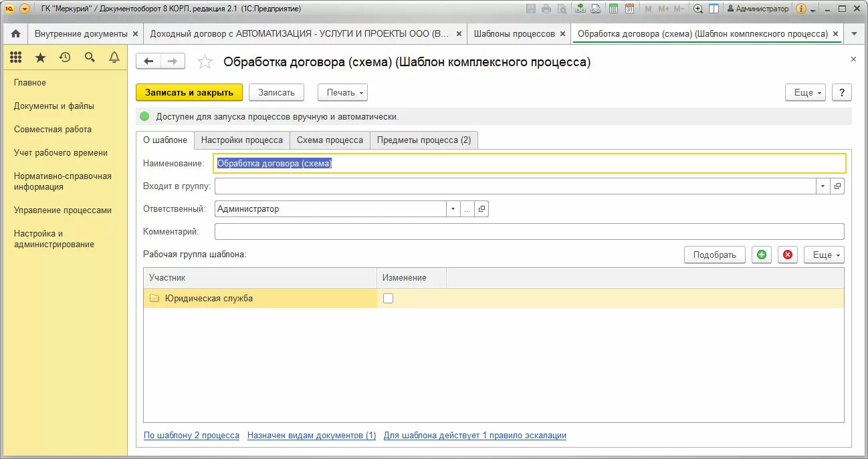Click the Home page icon tab
Image resolution: width=868 pixels, height=459 pixels.
[15, 34]
